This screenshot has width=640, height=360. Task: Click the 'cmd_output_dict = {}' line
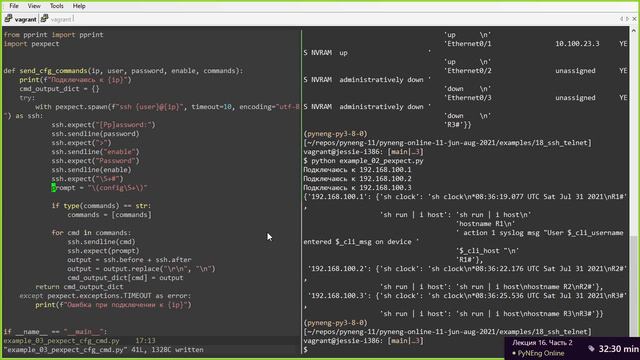(59, 89)
